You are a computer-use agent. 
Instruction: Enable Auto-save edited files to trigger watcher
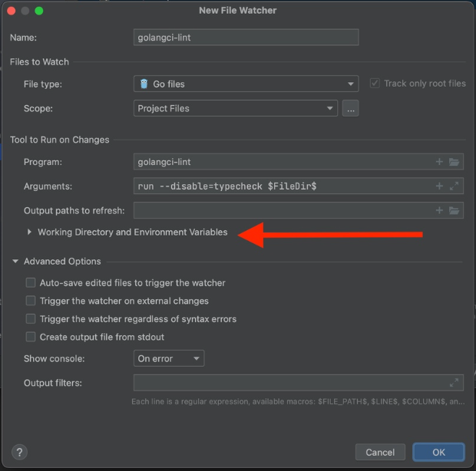pyautogui.click(x=31, y=283)
